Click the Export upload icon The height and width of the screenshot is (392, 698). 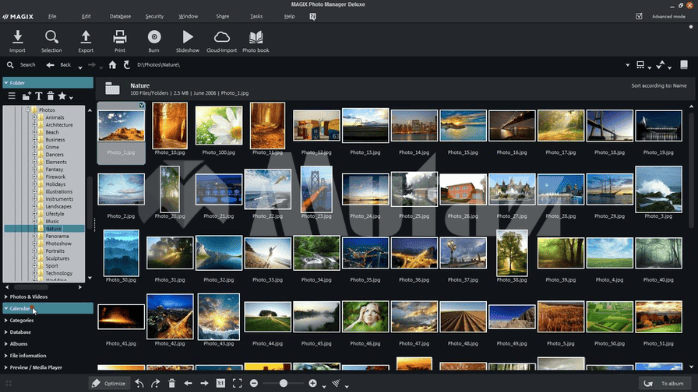85,37
